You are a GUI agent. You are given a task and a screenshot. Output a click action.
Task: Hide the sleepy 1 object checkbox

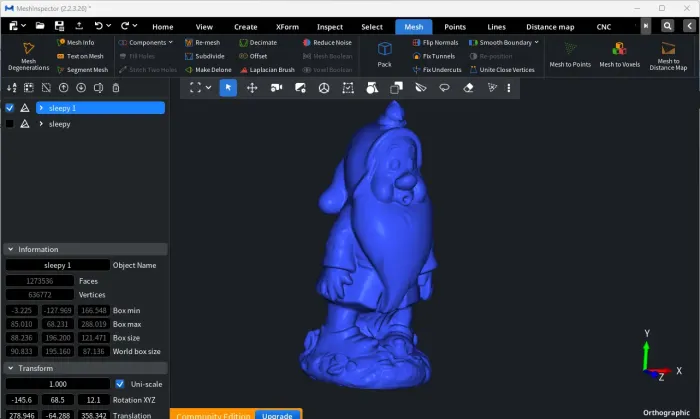(x=9, y=108)
